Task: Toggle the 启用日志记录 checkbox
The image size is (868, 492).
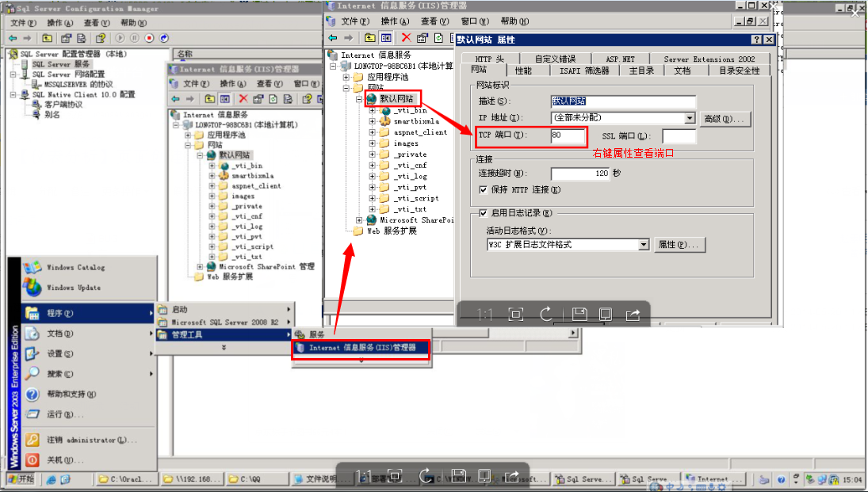Action: (x=484, y=213)
